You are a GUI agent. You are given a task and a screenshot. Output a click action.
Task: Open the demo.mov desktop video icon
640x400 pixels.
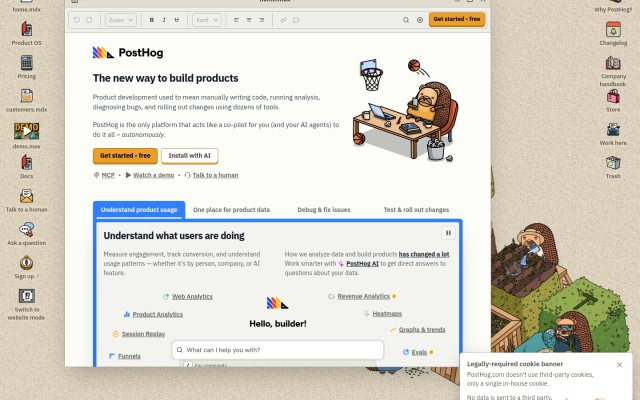coord(27,136)
